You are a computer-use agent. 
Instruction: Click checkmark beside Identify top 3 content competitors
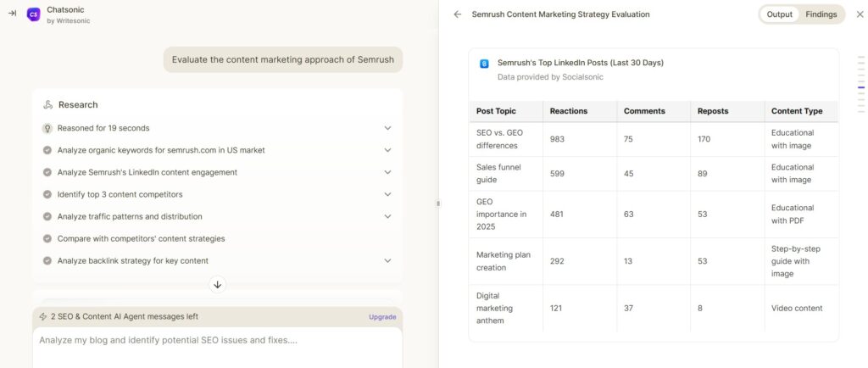(x=47, y=194)
